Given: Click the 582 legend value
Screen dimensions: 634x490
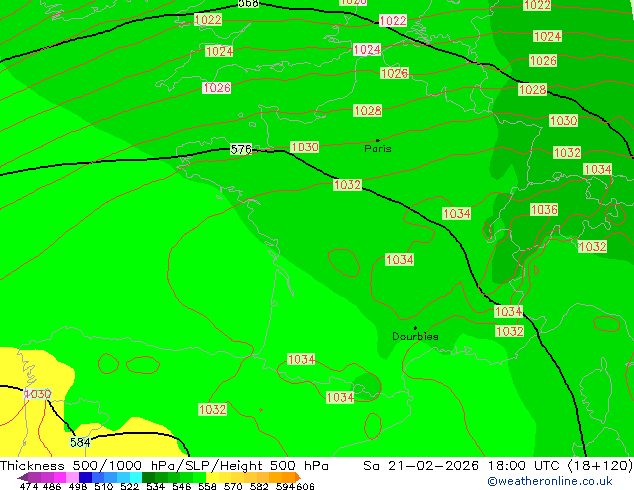Looking at the screenshot, I should tap(259, 486).
